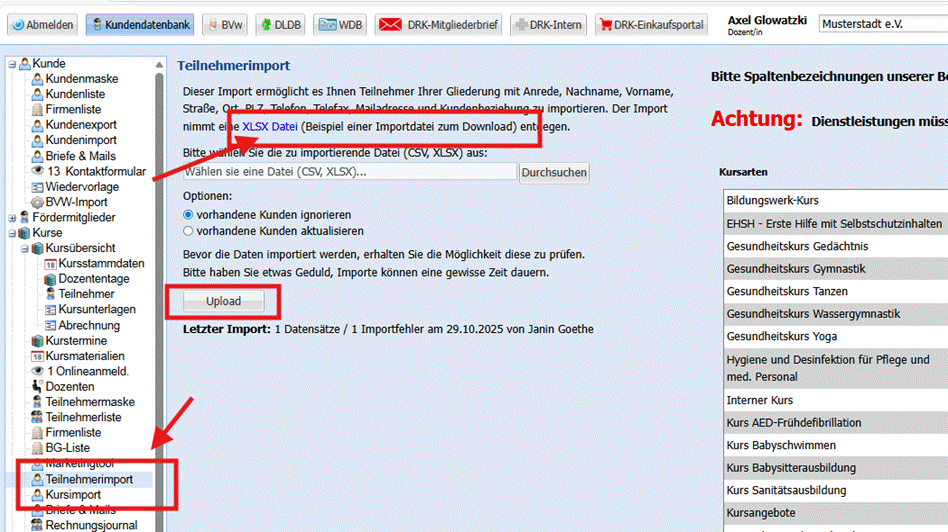Collapse the Kursübersicht tree node
Viewport: 948px width, 532px height.
[x=25, y=248]
